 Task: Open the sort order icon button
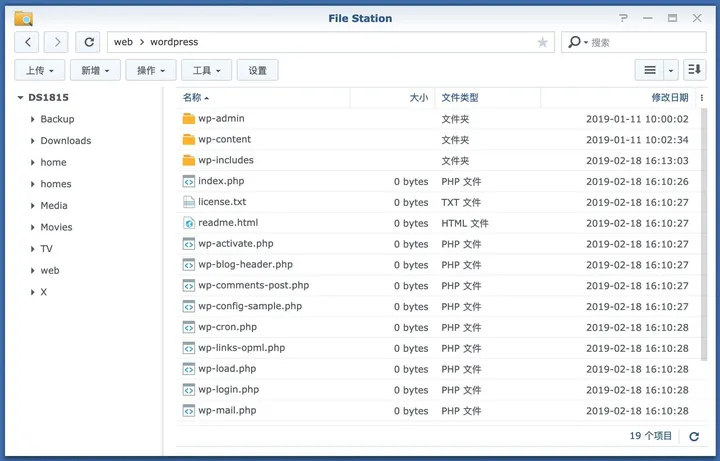695,70
